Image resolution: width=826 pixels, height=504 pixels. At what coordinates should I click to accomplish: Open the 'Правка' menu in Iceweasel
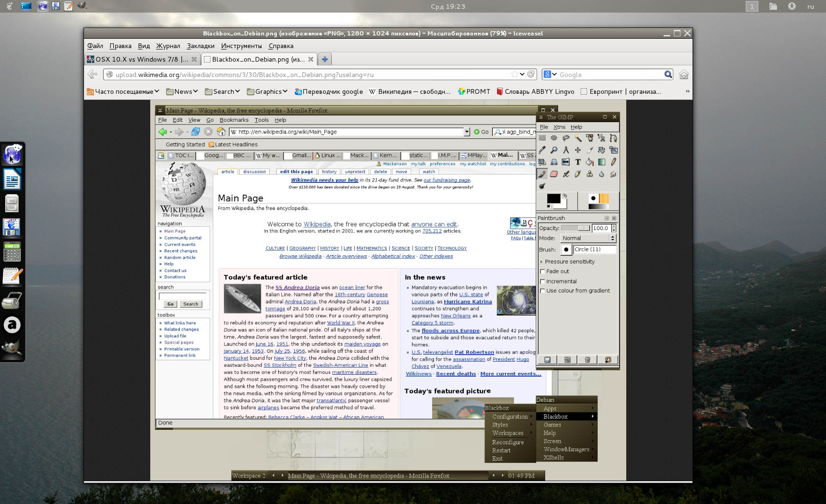[120, 46]
